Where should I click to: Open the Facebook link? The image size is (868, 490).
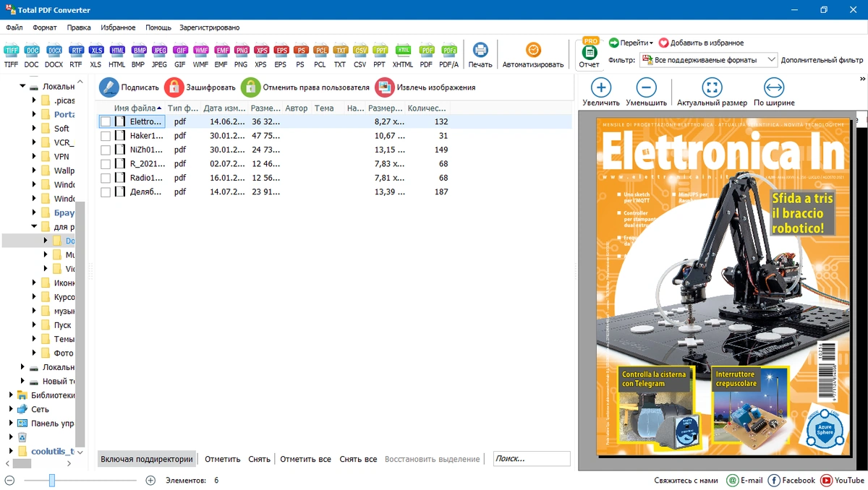[x=791, y=480]
